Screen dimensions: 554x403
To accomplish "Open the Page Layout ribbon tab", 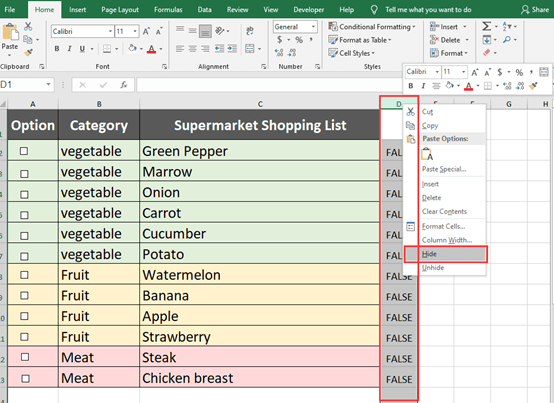I will click(x=120, y=10).
